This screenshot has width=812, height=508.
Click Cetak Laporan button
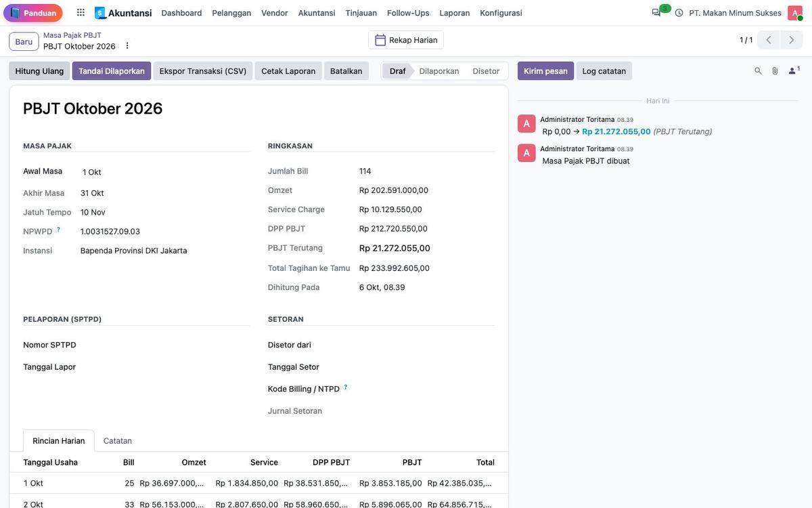coord(288,71)
